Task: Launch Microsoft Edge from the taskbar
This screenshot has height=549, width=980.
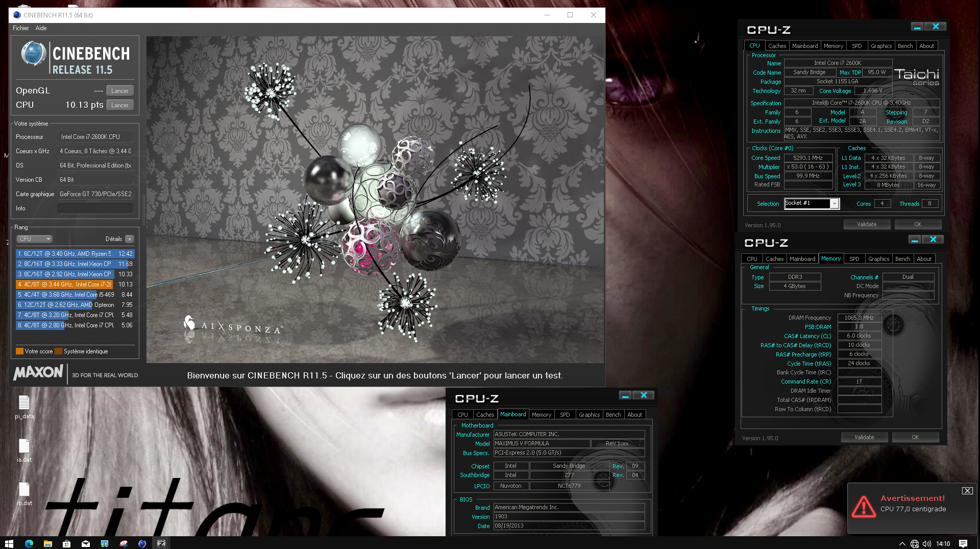Action: pos(29,543)
